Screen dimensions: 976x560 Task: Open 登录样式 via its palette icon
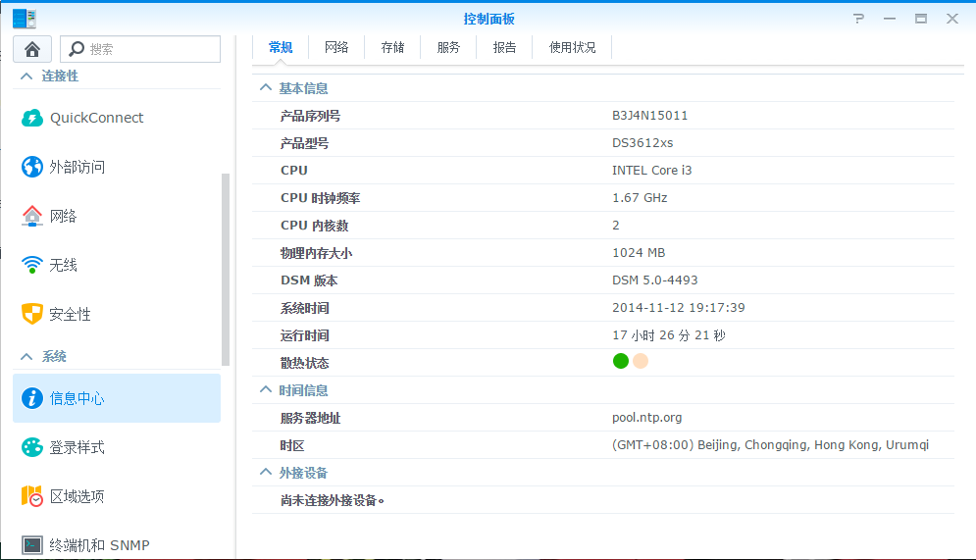pos(32,447)
